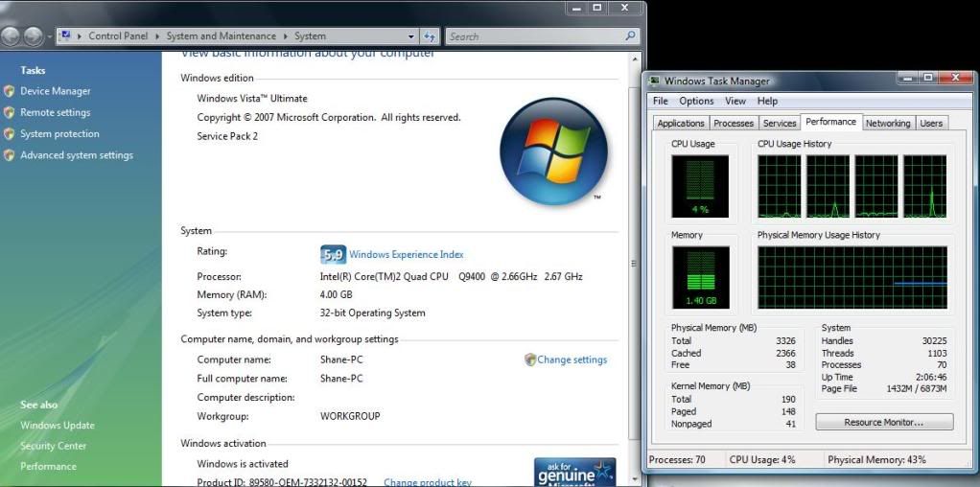Click System and Maintenance breadcrumb segment

click(221, 36)
